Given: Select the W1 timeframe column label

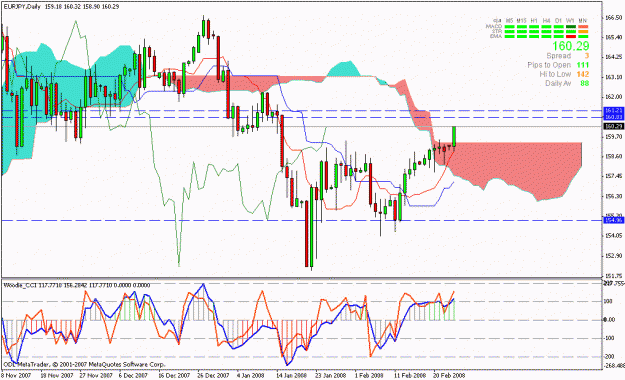Looking at the screenshot, I should tap(570, 20).
